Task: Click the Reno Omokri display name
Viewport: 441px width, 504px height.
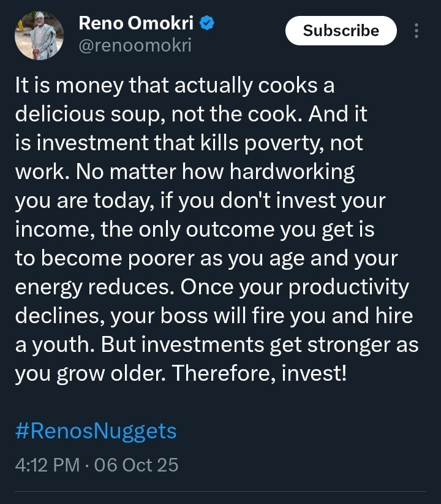Action: 137,24
